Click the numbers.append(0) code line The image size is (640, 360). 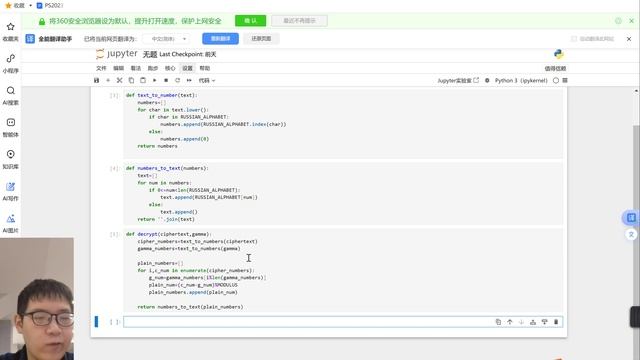(x=184, y=139)
